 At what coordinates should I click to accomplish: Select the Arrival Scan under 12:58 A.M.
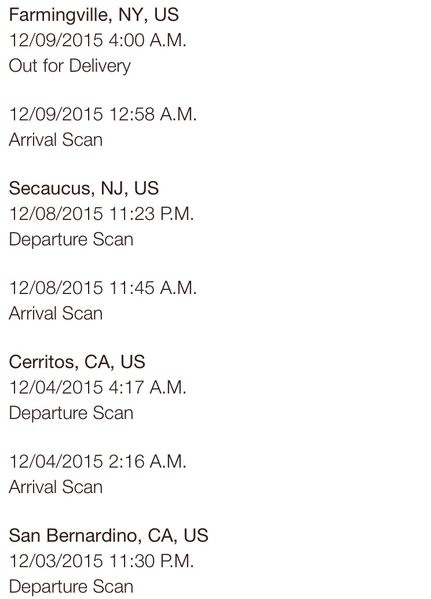click(x=56, y=140)
